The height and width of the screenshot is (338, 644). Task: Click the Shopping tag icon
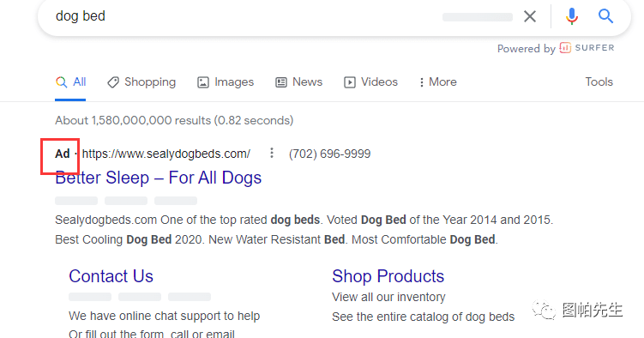click(113, 82)
